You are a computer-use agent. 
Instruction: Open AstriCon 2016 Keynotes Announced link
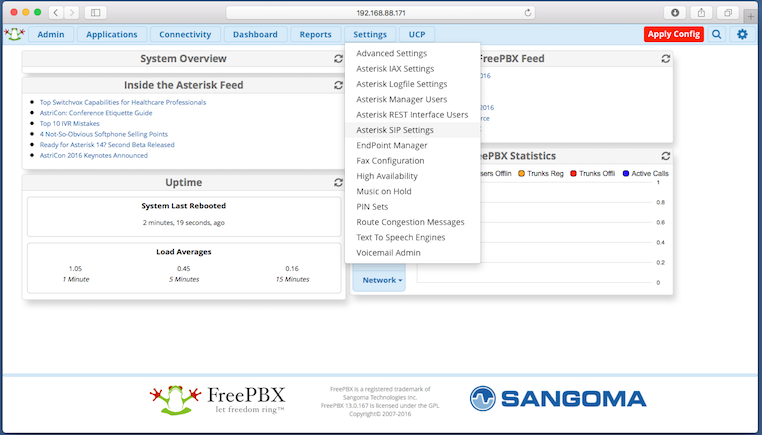coord(94,156)
